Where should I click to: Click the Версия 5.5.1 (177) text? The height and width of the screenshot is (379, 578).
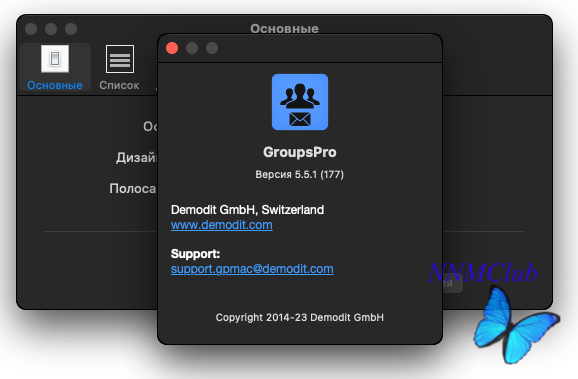(299, 174)
